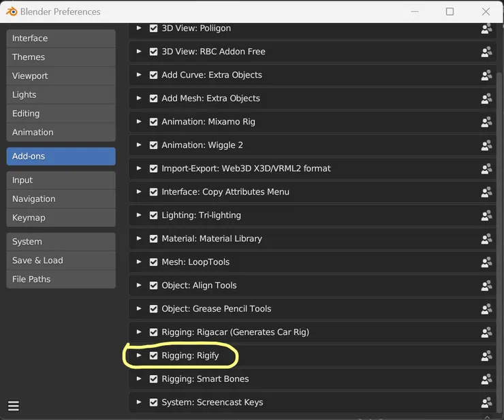Click the community icon on Rigging: Rigify row
Viewport: 504px width, 420px height.
[486, 355]
